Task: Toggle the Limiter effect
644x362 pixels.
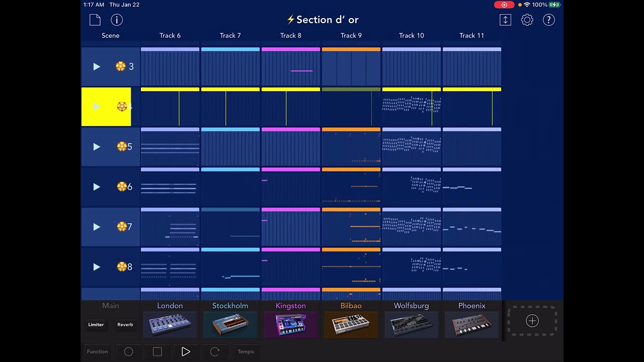Action: click(96, 325)
